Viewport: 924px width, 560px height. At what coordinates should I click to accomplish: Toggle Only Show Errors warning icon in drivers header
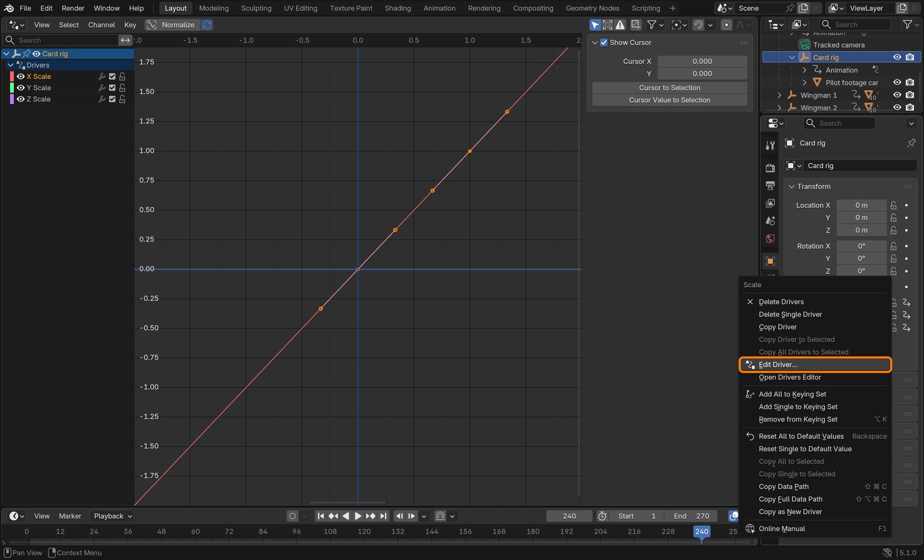pos(620,25)
